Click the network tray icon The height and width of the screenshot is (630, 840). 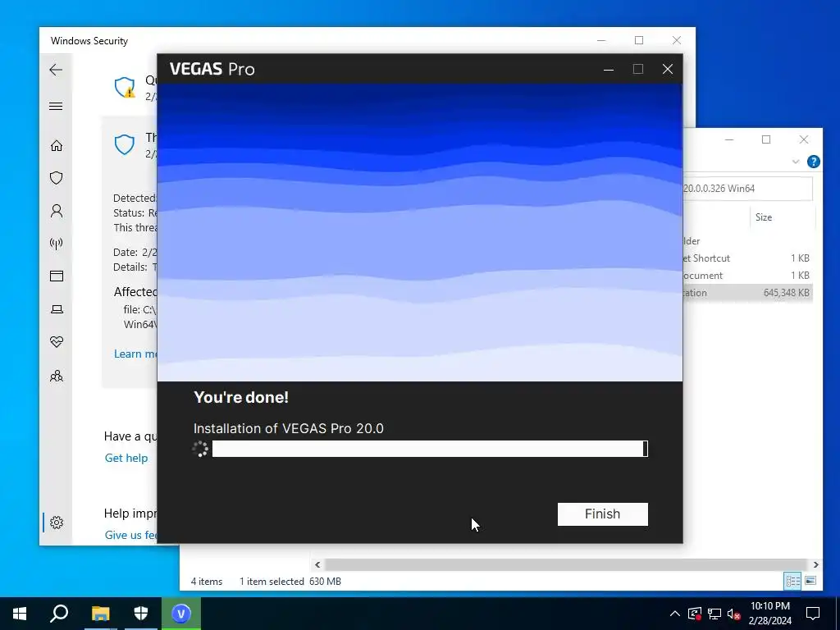pos(714,614)
